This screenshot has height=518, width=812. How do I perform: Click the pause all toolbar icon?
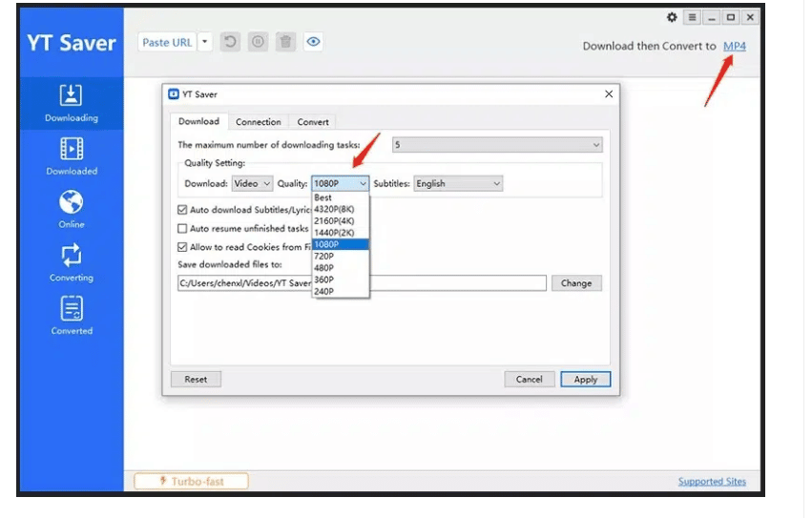coord(258,42)
